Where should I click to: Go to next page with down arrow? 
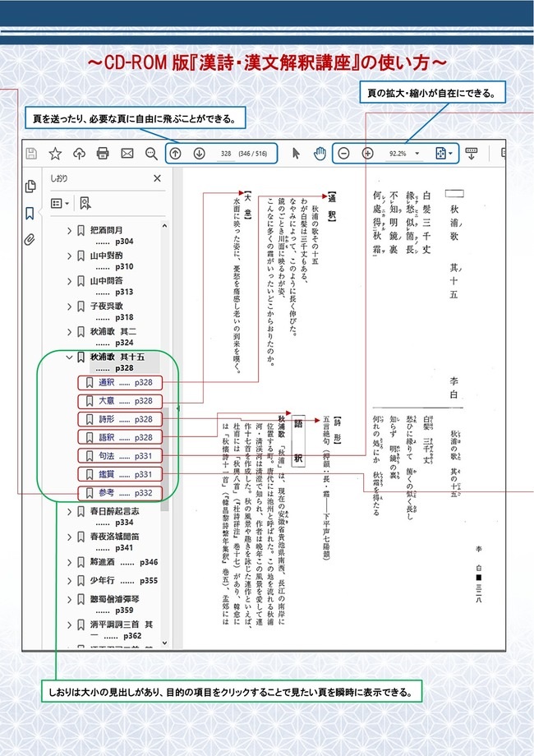click(199, 153)
